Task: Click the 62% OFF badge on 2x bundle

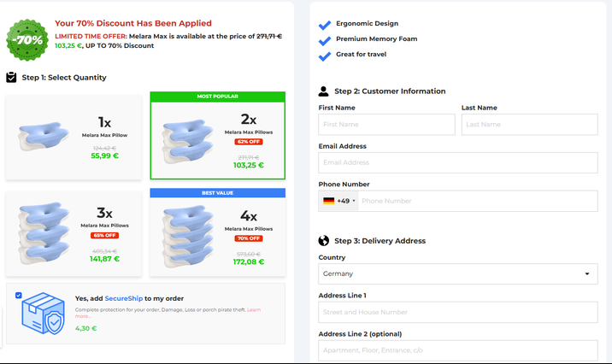Action: point(249,142)
